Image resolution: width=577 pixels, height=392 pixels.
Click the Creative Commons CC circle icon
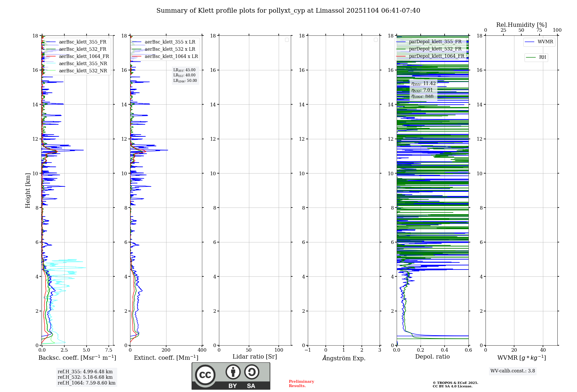click(205, 375)
